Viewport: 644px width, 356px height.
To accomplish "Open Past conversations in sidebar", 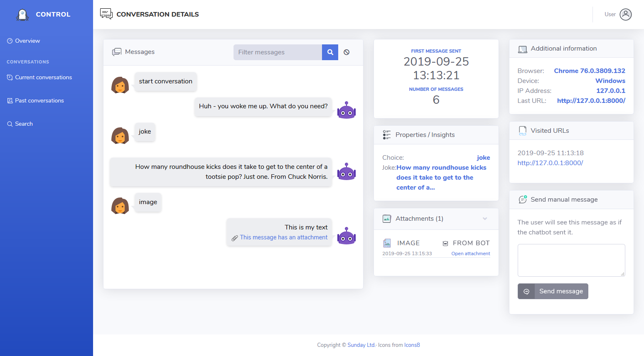I will pyautogui.click(x=39, y=100).
